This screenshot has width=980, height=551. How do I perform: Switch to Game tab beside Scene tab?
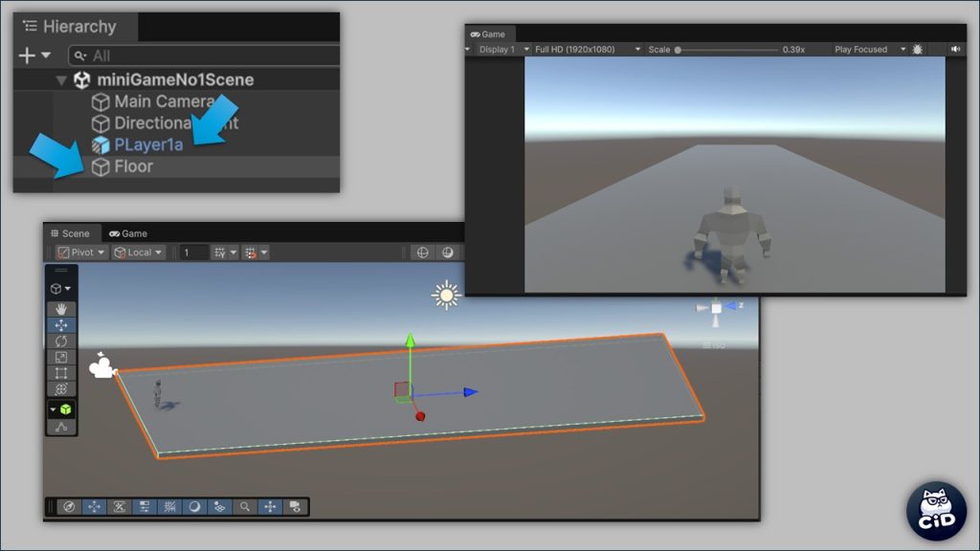coord(128,233)
